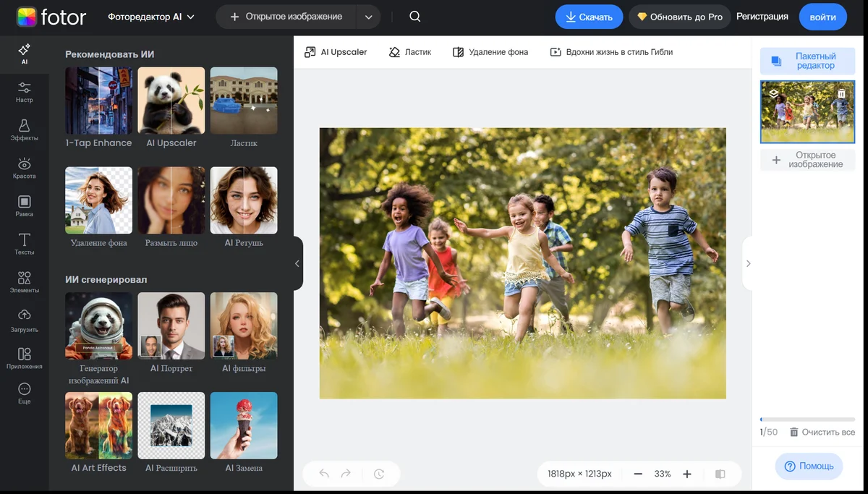Open the AI Art Effects card

coord(99,433)
